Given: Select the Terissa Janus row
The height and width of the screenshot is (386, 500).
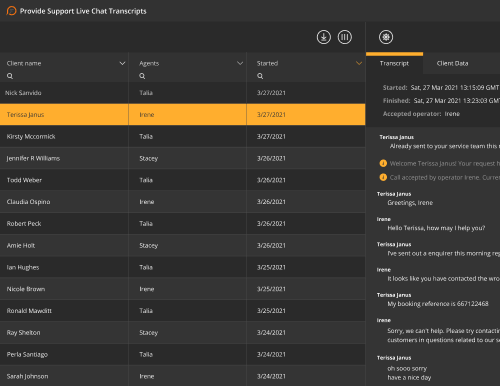Looking at the screenshot, I should 183,115.
